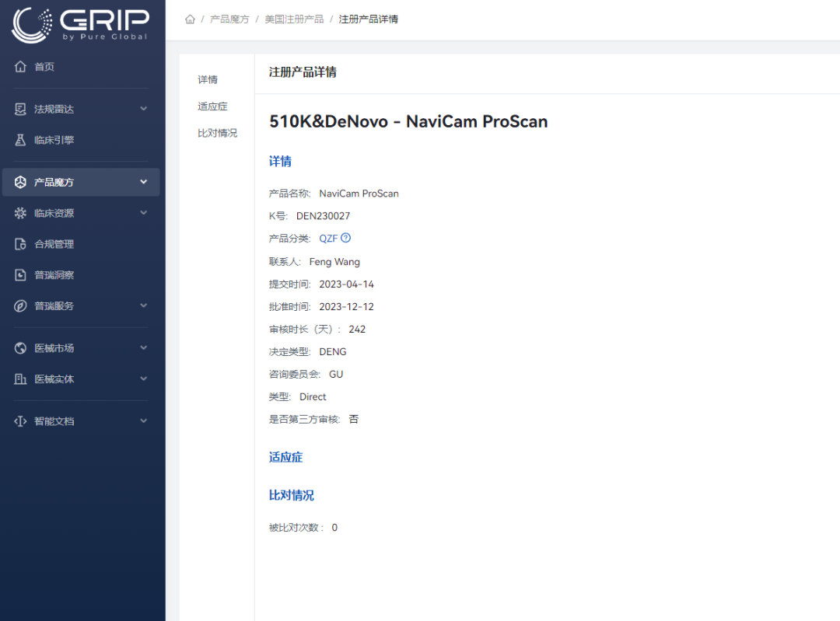Click the K number DEN230027
This screenshot has width=840, height=621.
click(323, 216)
